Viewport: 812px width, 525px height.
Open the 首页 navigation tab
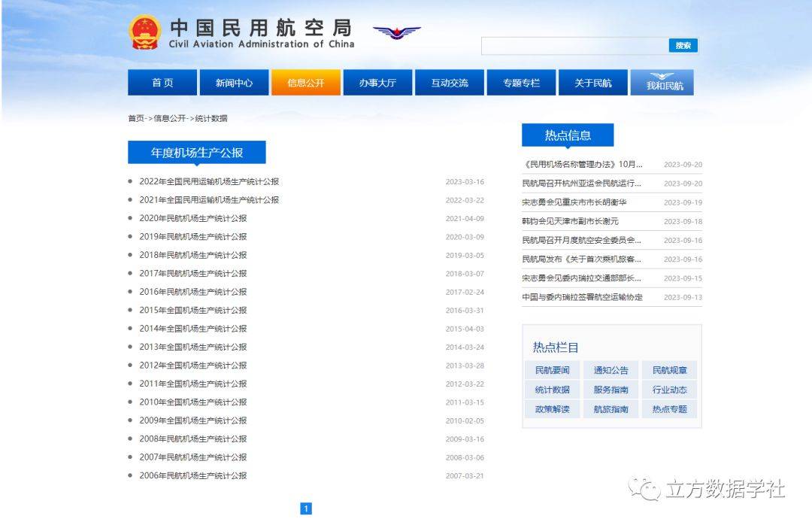pos(162,83)
